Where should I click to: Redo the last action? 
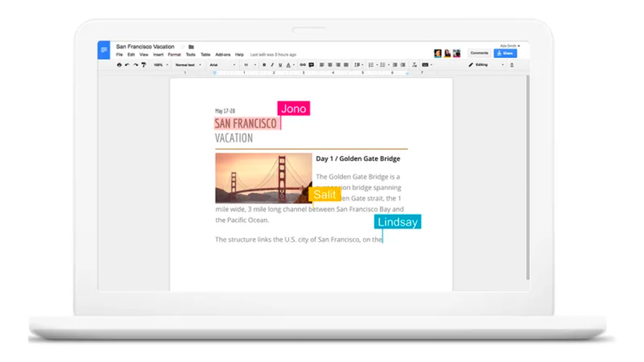tap(136, 65)
